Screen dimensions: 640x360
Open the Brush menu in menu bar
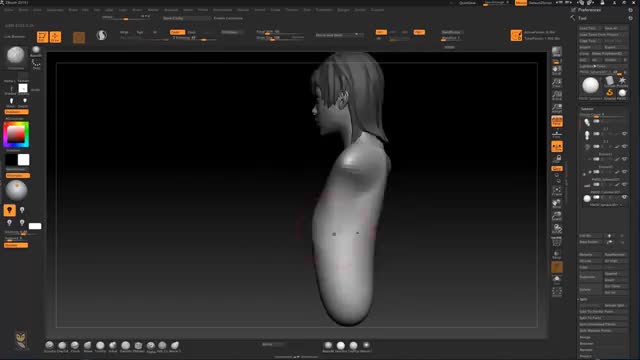24,10
